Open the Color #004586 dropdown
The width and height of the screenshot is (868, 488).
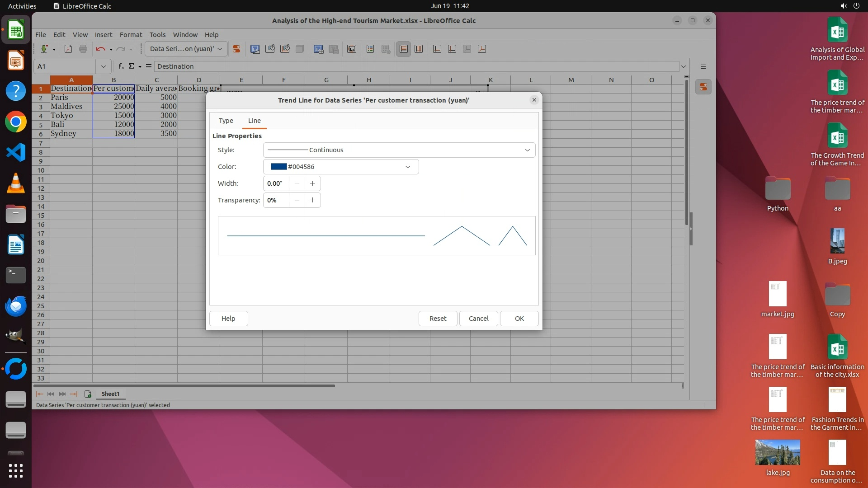407,167
